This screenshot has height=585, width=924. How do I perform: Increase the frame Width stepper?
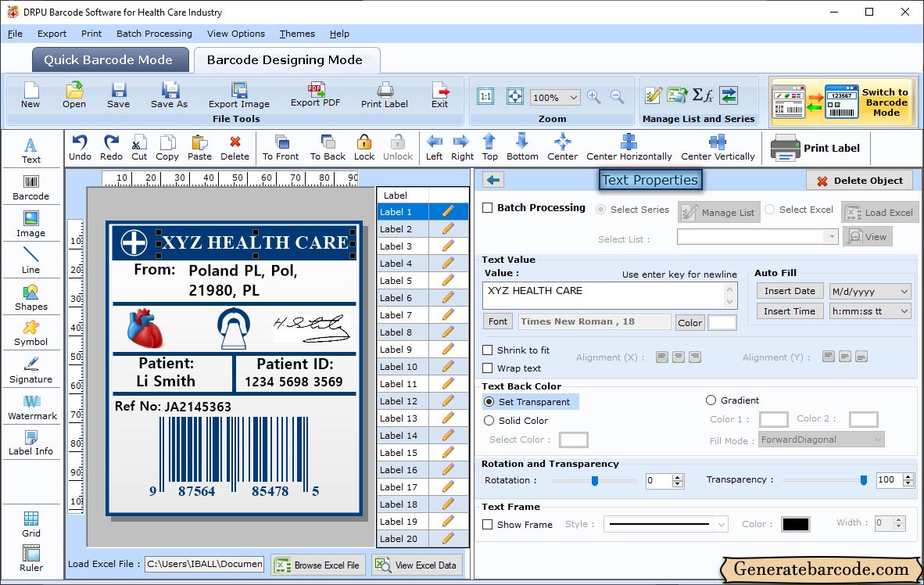tap(899, 519)
